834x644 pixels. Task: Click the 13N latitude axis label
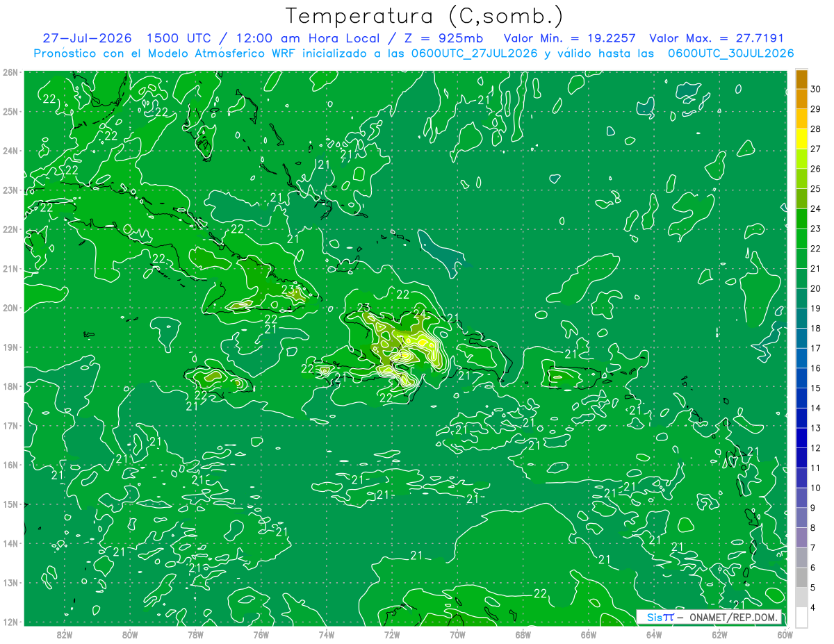(10, 582)
